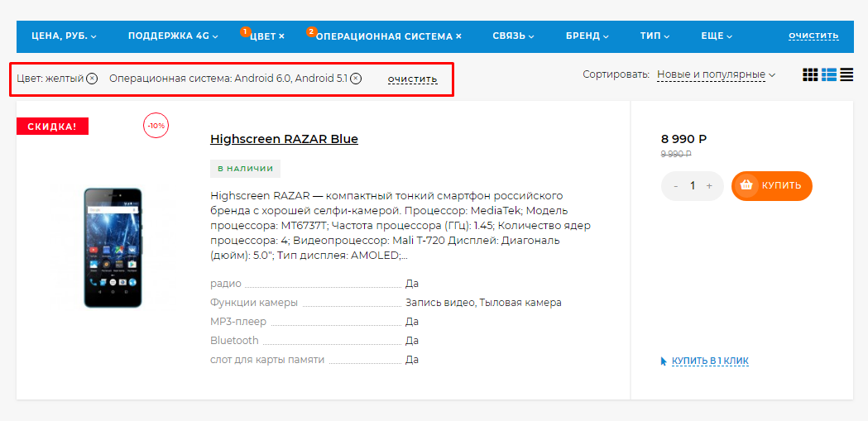Open the Тип filter menu
Image resolution: width=868 pixels, height=421 pixels.
655,36
